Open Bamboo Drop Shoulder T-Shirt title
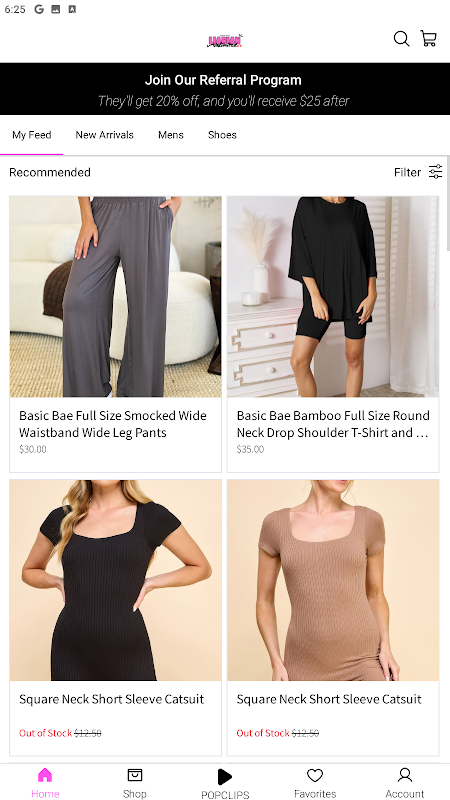The image size is (450, 800). 333,424
